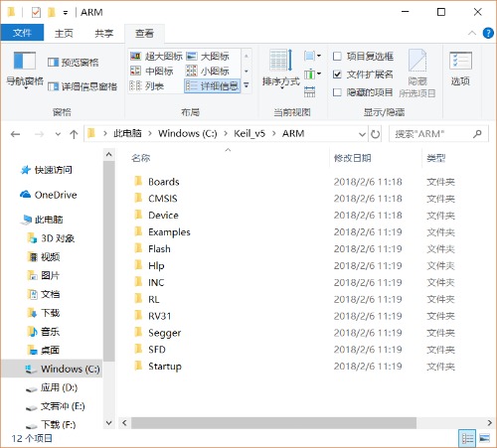
Task: Click Keil_v5 in the breadcrumb path
Action: pos(249,133)
